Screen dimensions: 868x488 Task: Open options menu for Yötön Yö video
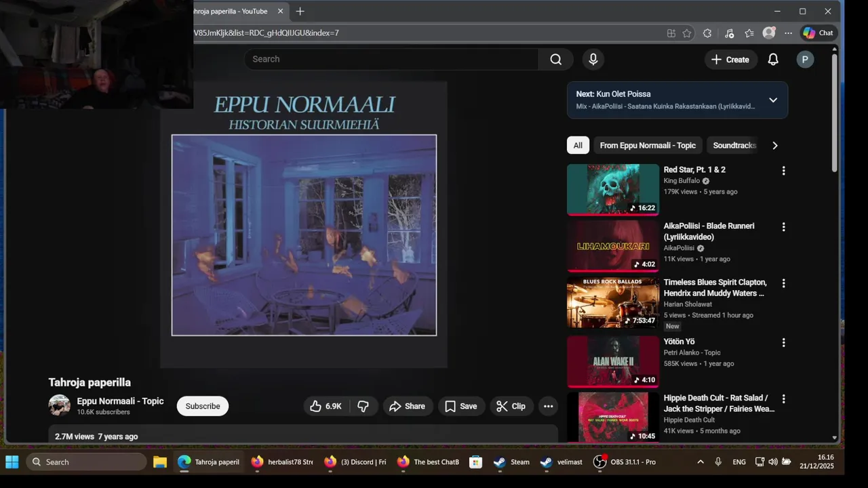783,343
